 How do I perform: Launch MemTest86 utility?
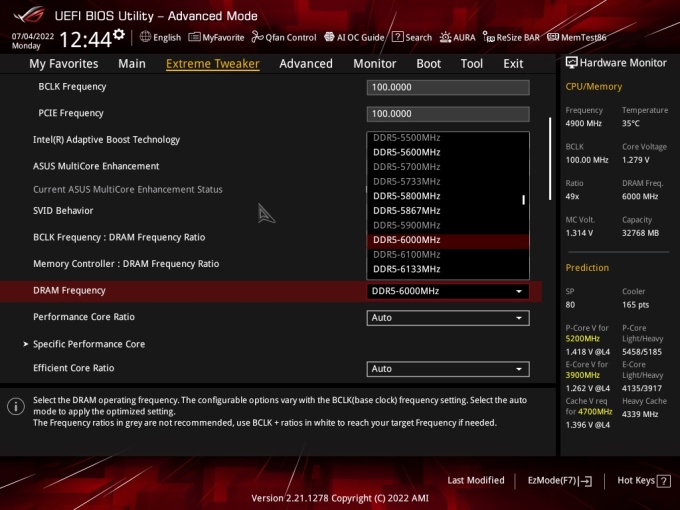coord(576,37)
